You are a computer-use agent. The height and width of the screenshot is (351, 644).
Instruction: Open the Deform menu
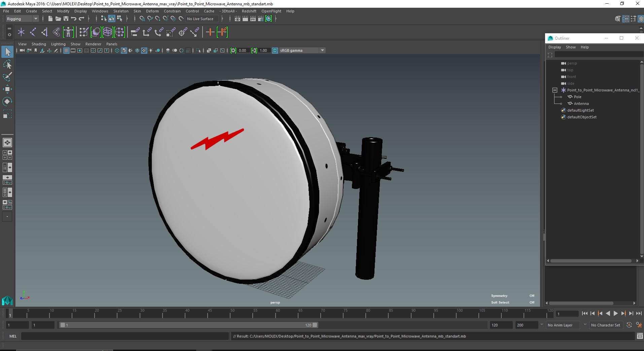(152, 11)
